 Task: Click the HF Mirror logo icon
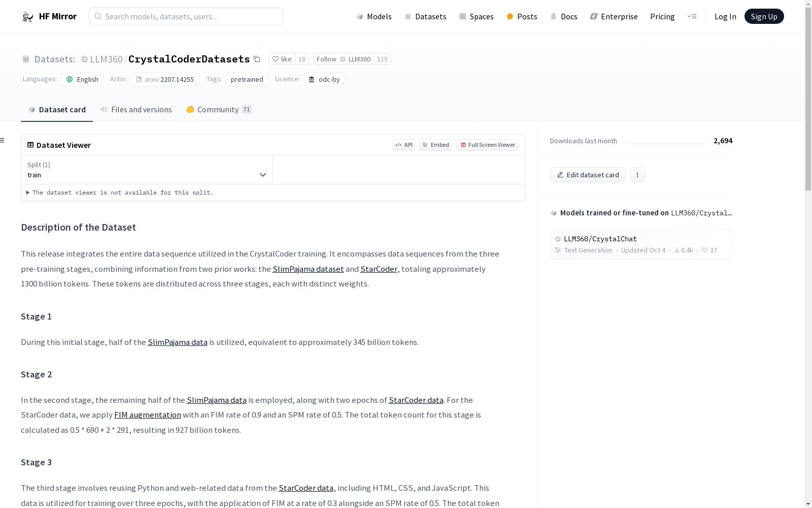pyautogui.click(x=28, y=17)
